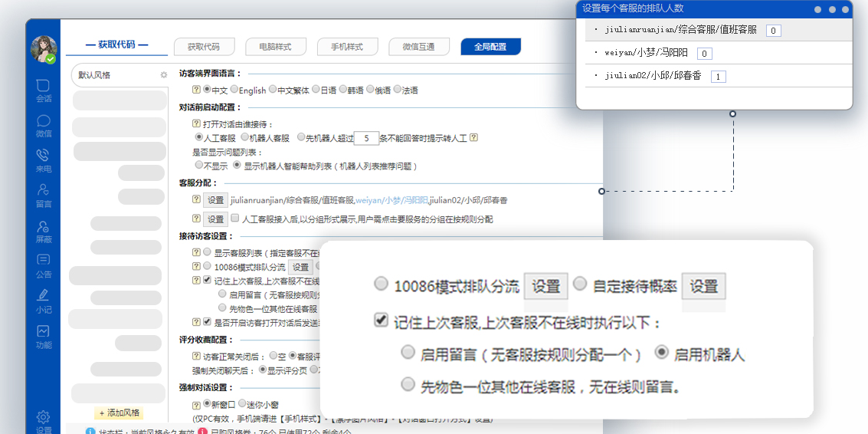The height and width of the screenshot is (434, 868).
Task: Switch to the 微信互通 tab
Action: [x=418, y=47]
